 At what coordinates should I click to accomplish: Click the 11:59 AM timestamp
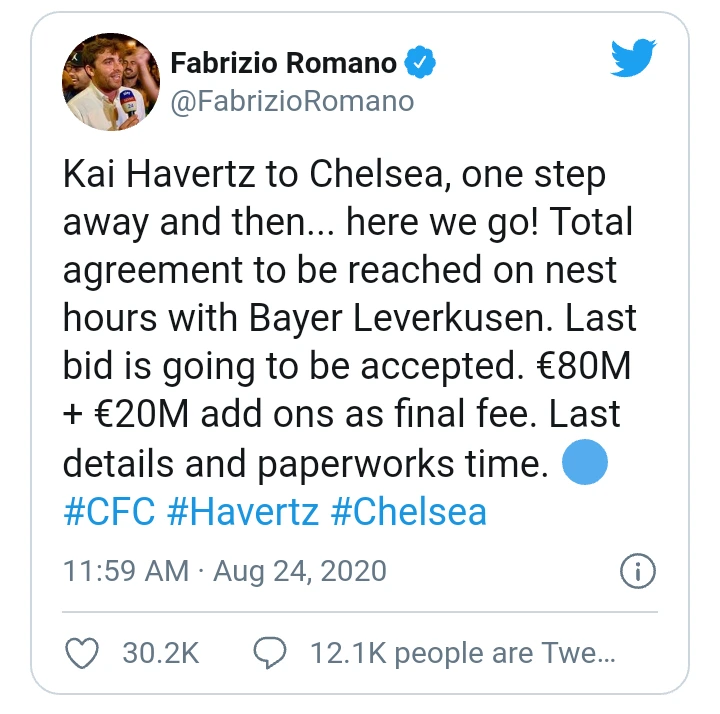point(125,571)
